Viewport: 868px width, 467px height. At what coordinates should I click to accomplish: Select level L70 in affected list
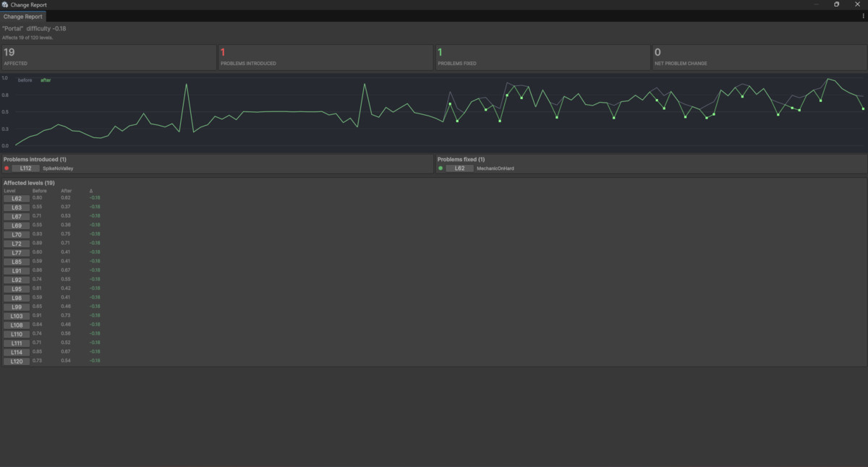tap(17, 234)
